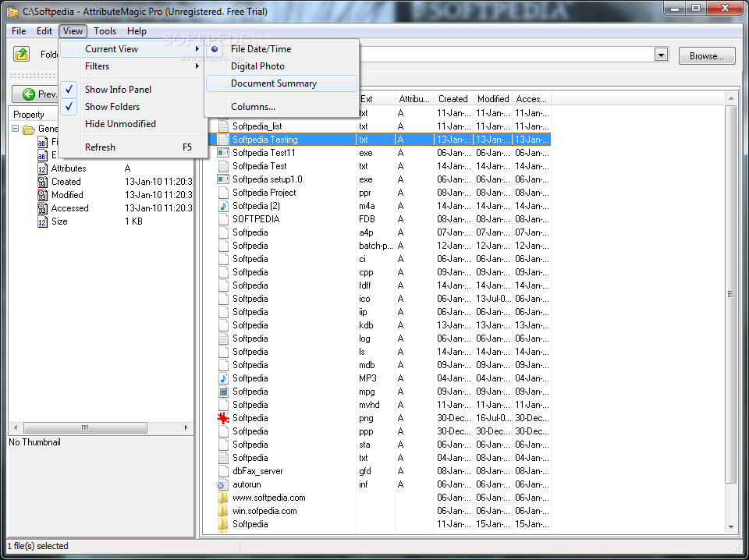The image size is (749, 560).
Task: Sort by the Ext column header
Action: click(x=376, y=99)
